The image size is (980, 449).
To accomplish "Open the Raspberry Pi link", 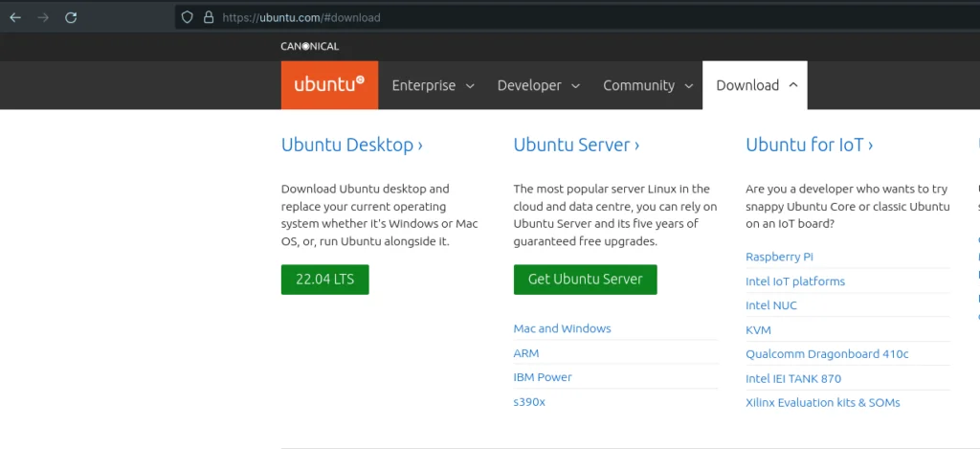I will tap(779, 257).
